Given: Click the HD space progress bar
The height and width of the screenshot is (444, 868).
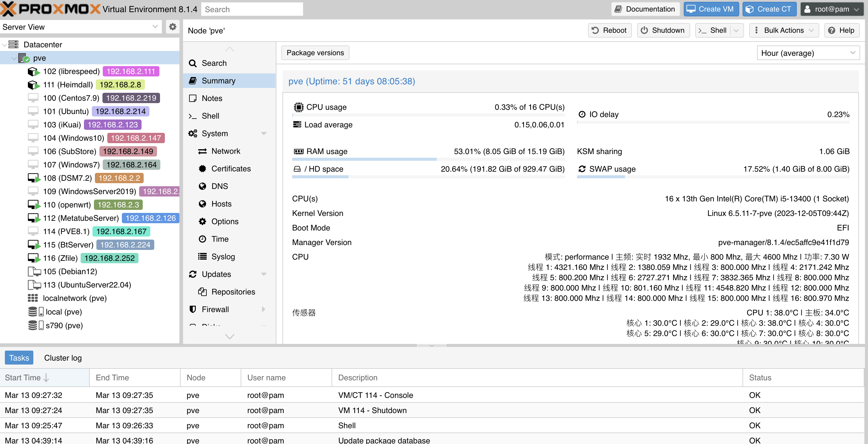Looking at the screenshot, I should coord(428,177).
